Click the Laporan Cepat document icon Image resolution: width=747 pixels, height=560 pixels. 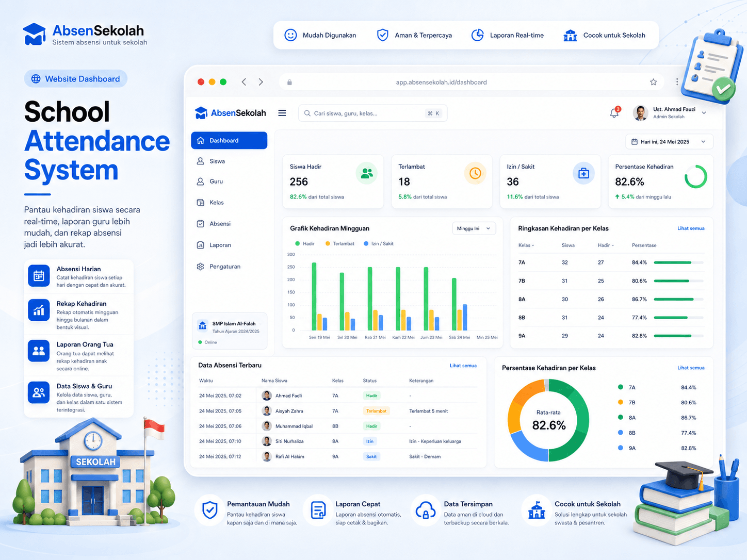pyautogui.click(x=318, y=510)
